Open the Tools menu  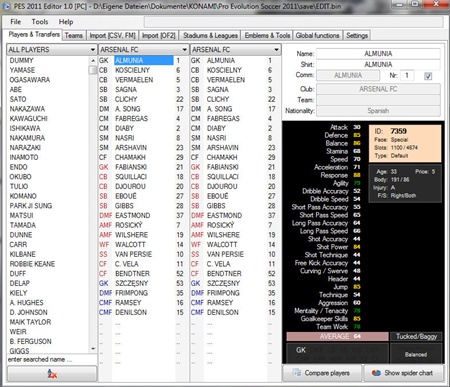tap(40, 22)
